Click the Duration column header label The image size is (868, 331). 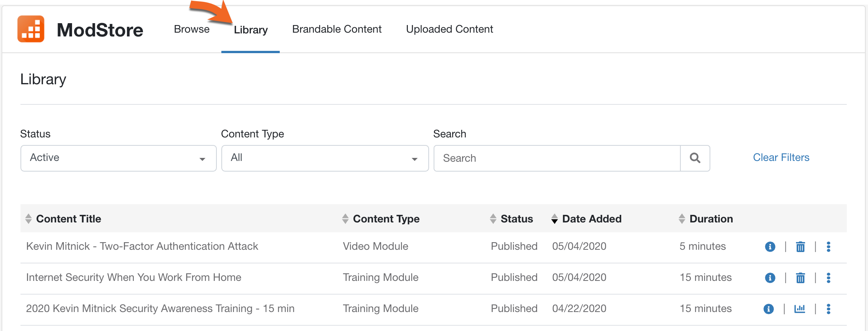click(711, 219)
